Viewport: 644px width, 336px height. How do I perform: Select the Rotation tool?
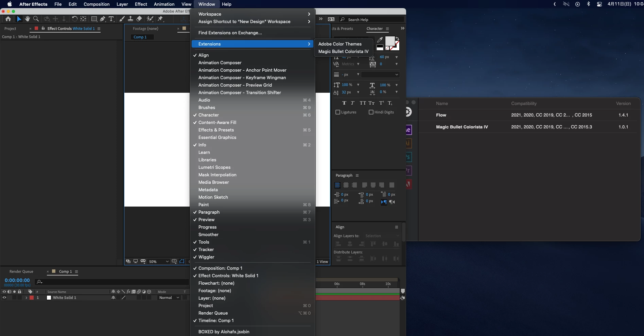(74, 19)
